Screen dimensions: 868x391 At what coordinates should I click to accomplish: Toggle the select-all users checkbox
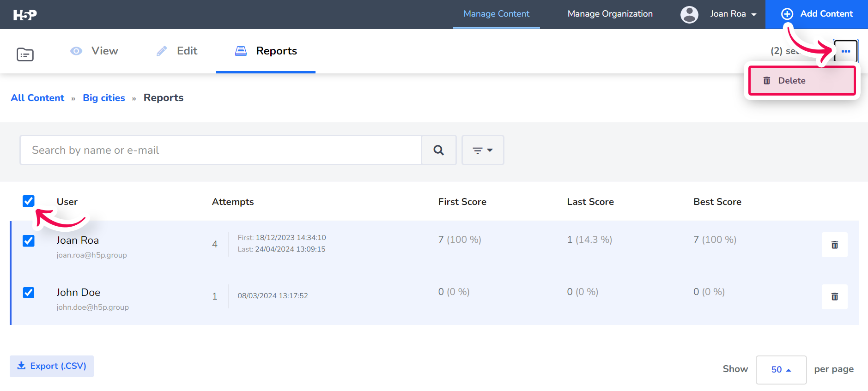point(29,201)
